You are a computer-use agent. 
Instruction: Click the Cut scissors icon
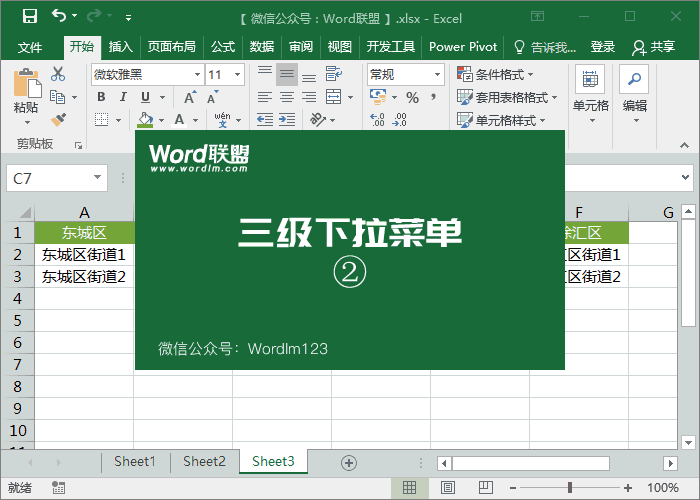click(58, 74)
